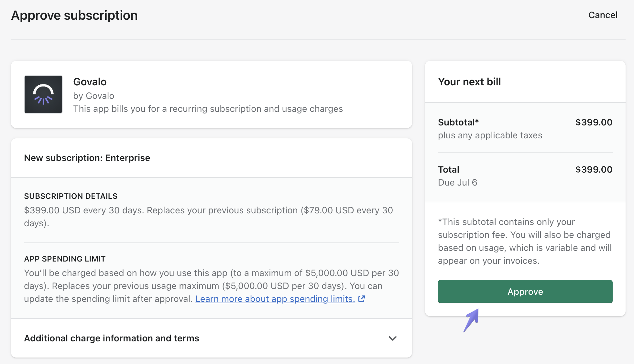Click the 'by Govalo' developer text
Image resolution: width=634 pixels, height=364 pixels.
tap(93, 96)
